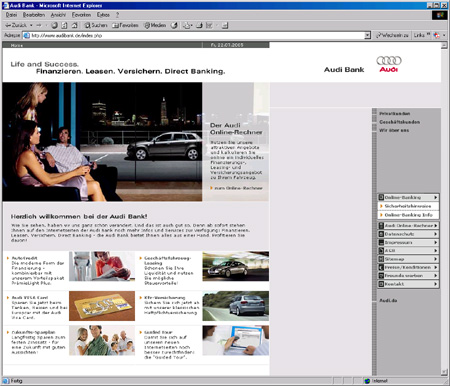Image resolution: width=450 pixels, height=386 pixels.
Task: Click the Windows logo throbber
Action: click(x=440, y=15)
